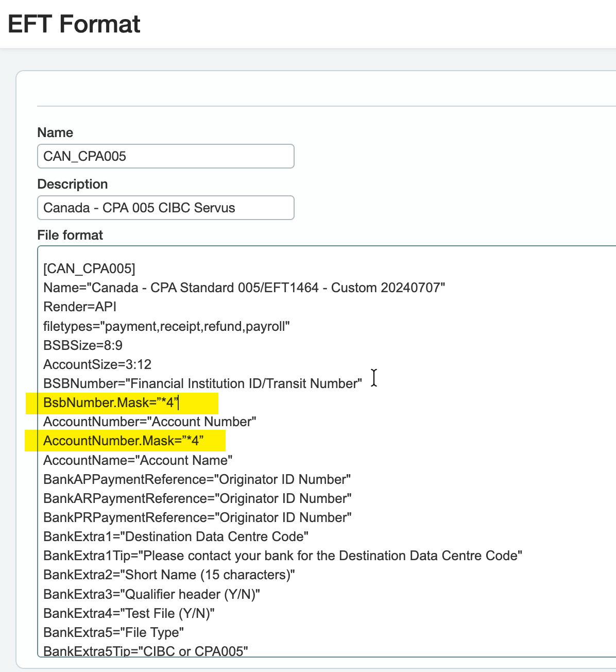Click the highlighted AccountNumber.Mask line

[123, 441]
